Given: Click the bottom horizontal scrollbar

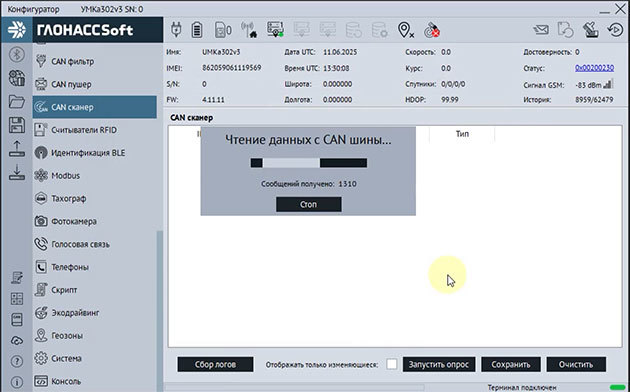Looking at the screenshot, I should pyautogui.click(x=295, y=388).
